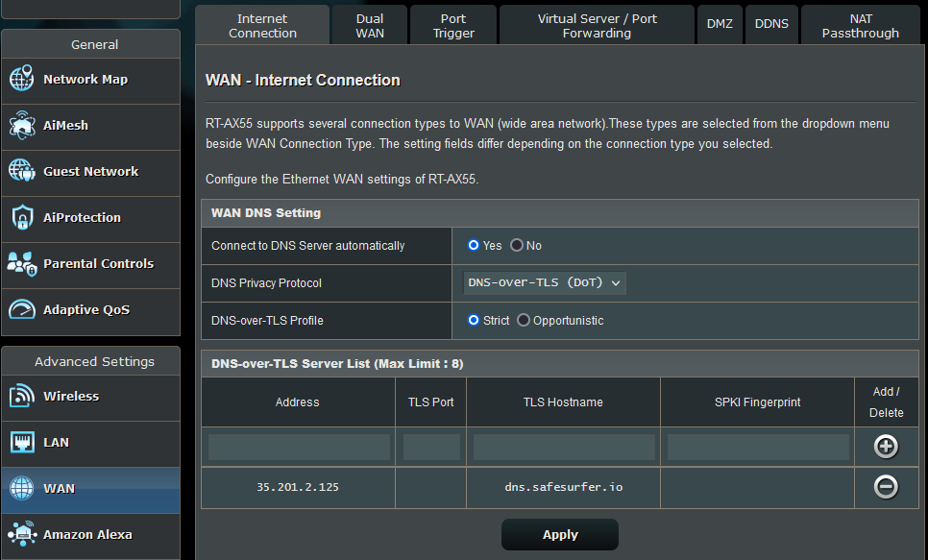The image size is (928, 560).
Task: Click the Parental Controls people icon
Action: point(22,263)
